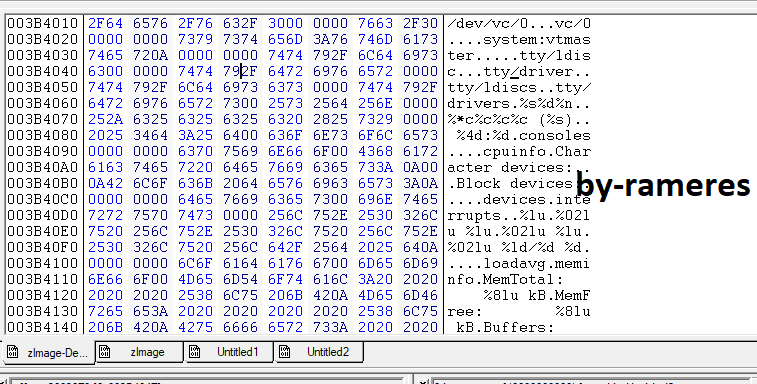
Task: Click ASCII text '....cpuinfo.Char'
Action: (x=519, y=151)
